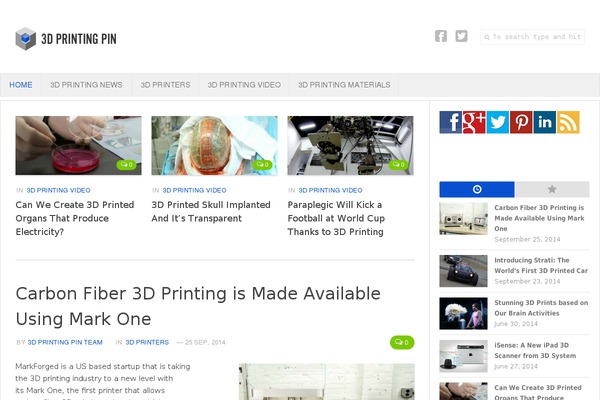Click 'MarkForged is a US based startup' paragraph

click(x=103, y=381)
